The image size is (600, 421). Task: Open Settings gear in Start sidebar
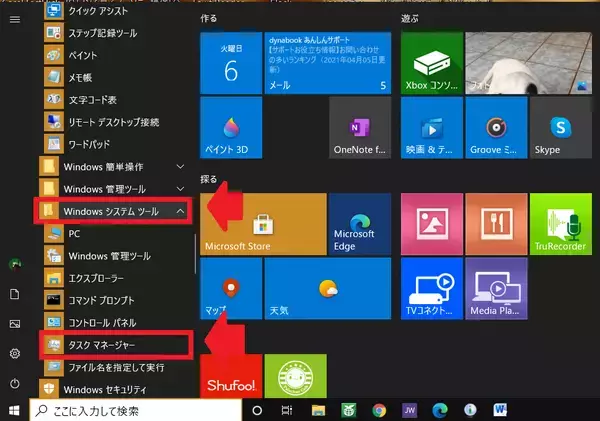pos(15,354)
